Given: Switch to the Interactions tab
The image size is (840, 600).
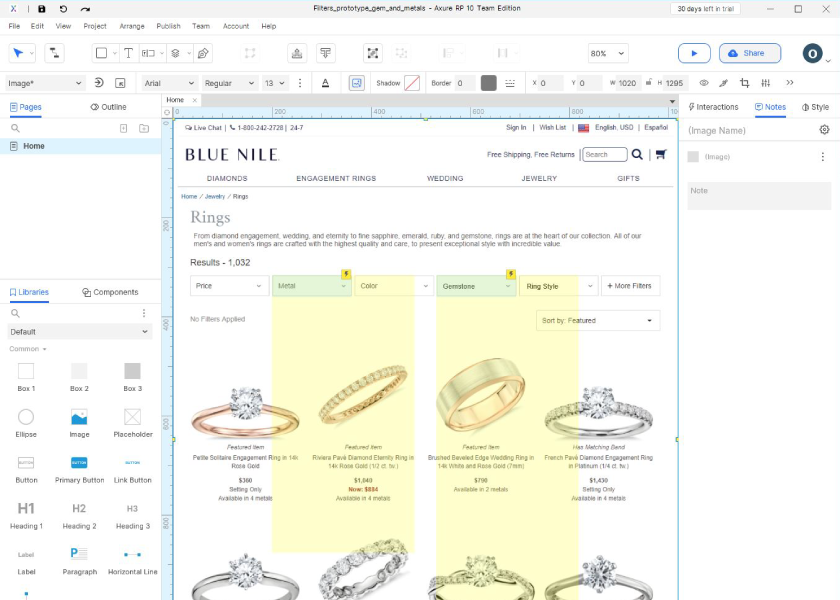Looking at the screenshot, I should [x=713, y=107].
